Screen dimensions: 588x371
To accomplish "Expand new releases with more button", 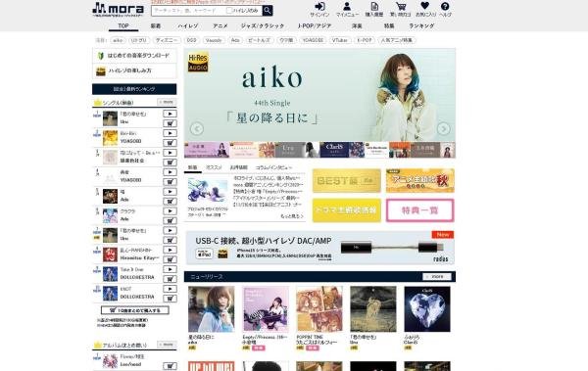I will 437,277.
